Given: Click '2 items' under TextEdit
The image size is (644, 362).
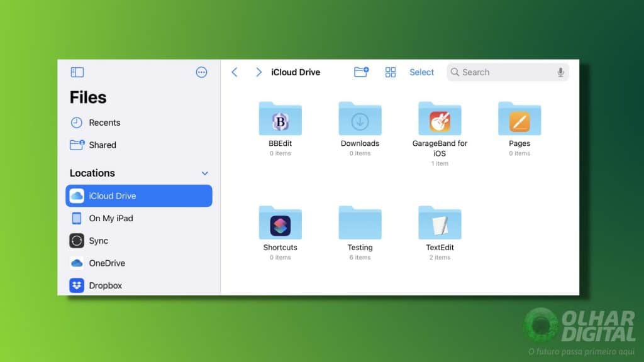Looking at the screenshot, I should (440, 257).
